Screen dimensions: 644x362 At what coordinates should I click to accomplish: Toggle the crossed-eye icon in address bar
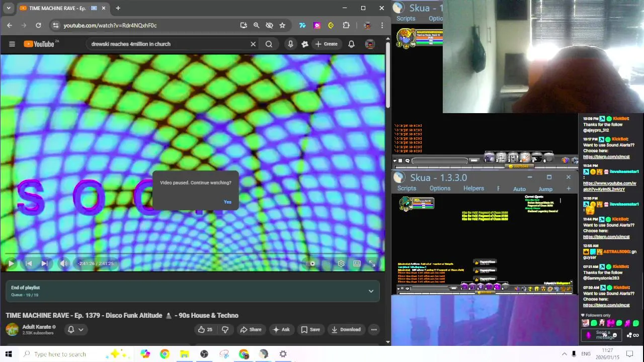pyautogui.click(x=269, y=25)
